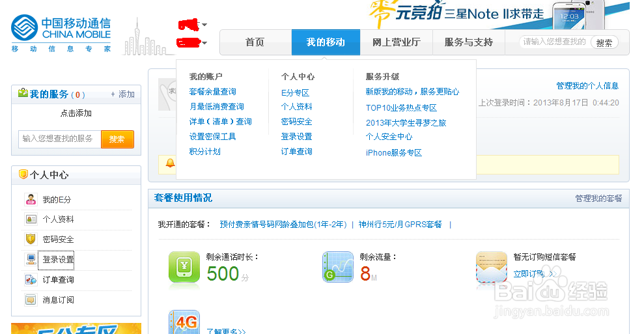Click the top search input field

(x=554, y=42)
